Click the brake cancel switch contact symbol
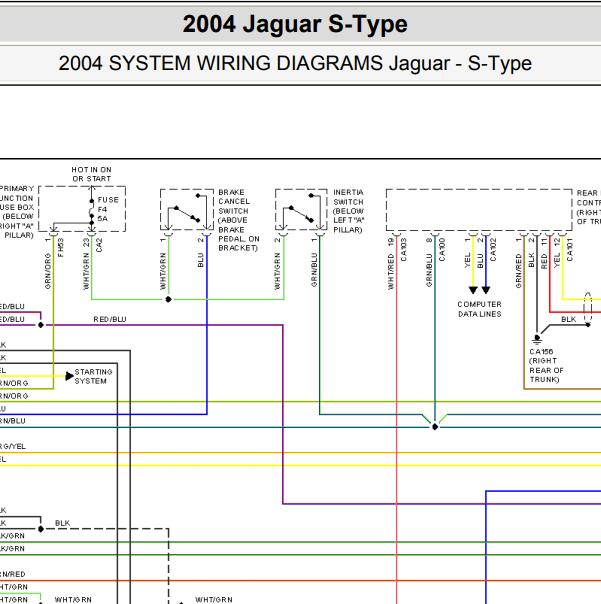The height and width of the screenshot is (604, 601). click(187, 211)
